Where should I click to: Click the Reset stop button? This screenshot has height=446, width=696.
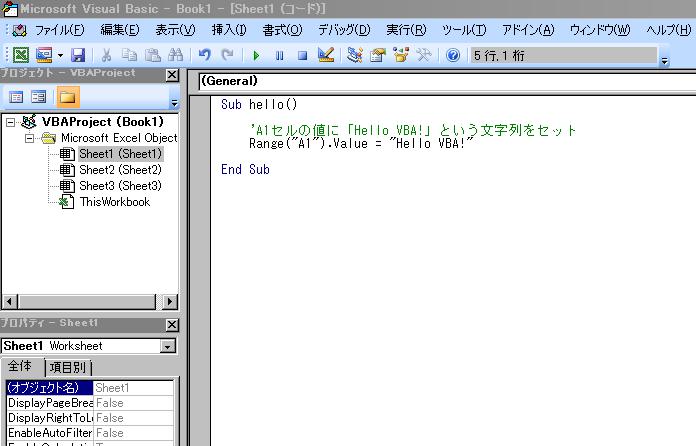tap(302, 55)
